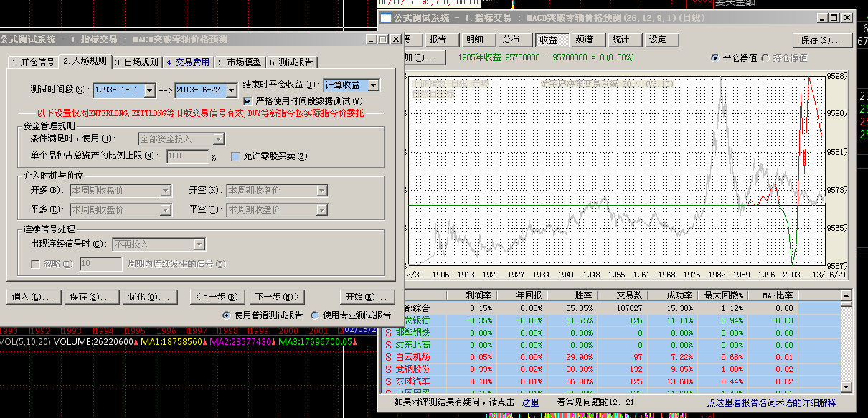Open the start date 1993-1-1 dropdown

[149, 90]
